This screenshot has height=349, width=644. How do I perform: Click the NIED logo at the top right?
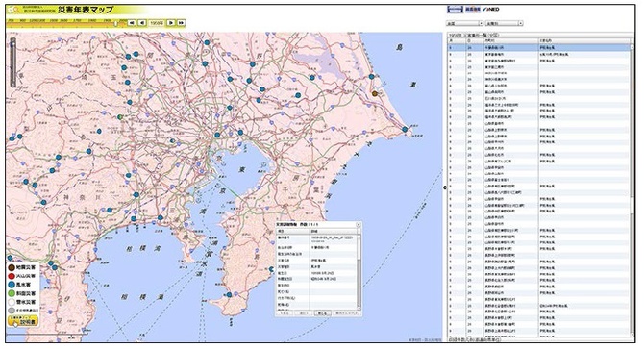(490, 9)
